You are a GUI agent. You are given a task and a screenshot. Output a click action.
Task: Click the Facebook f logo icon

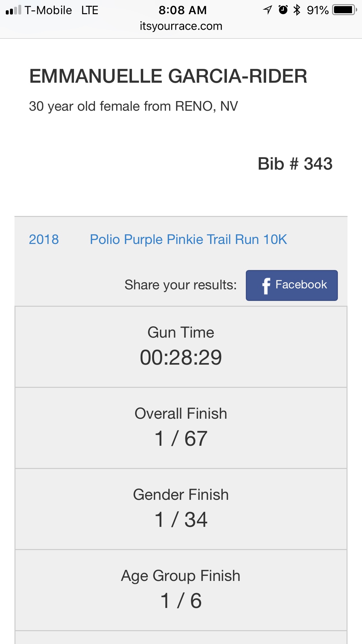coord(266,286)
